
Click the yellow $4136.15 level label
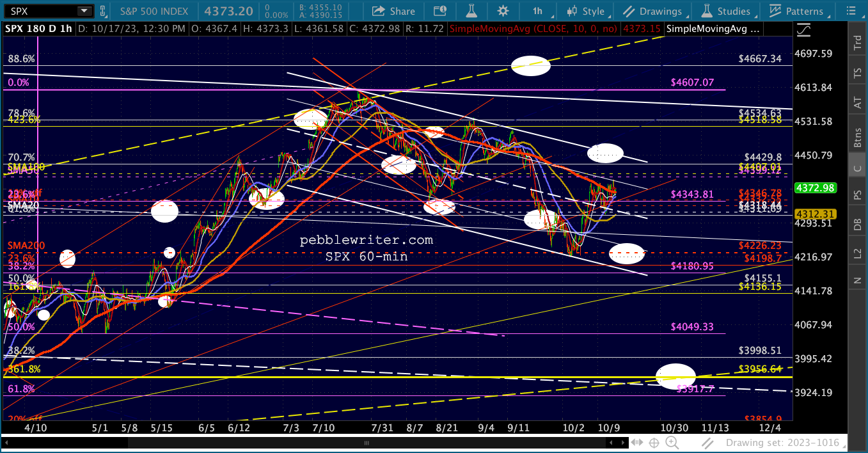click(760, 287)
